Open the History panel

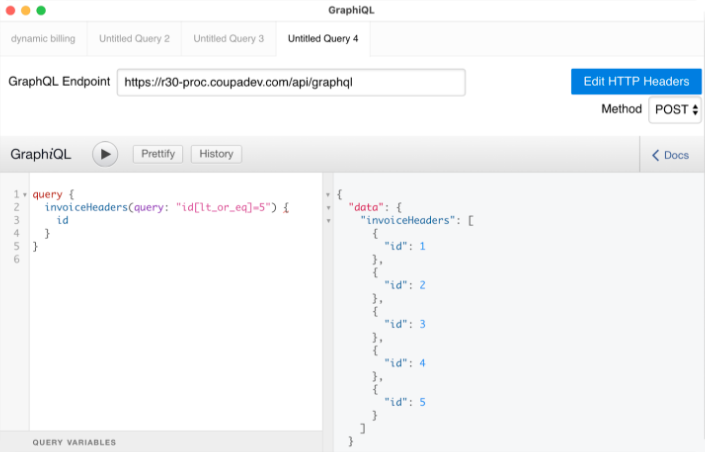coord(216,154)
